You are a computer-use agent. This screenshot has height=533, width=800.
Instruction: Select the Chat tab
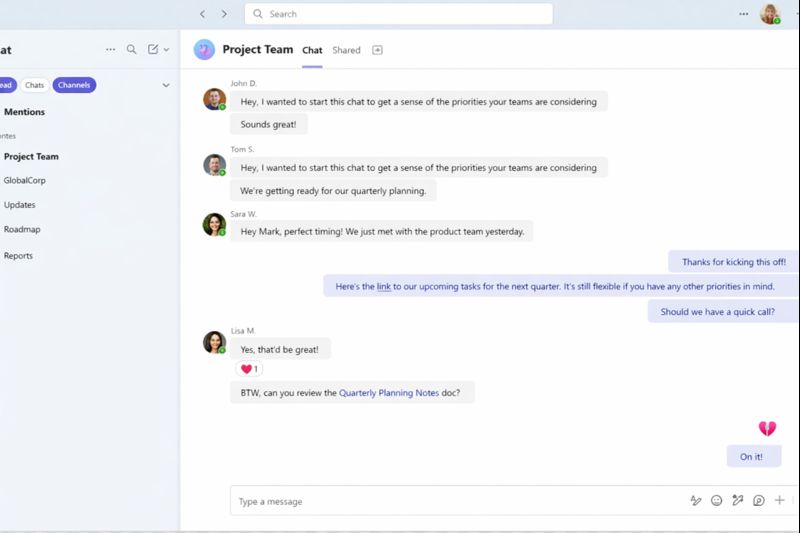[312, 50]
